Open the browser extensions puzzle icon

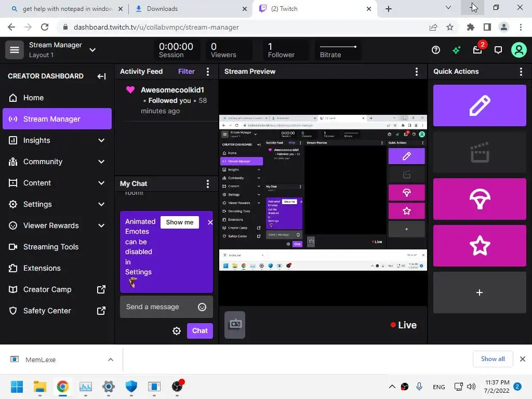(x=470, y=27)
